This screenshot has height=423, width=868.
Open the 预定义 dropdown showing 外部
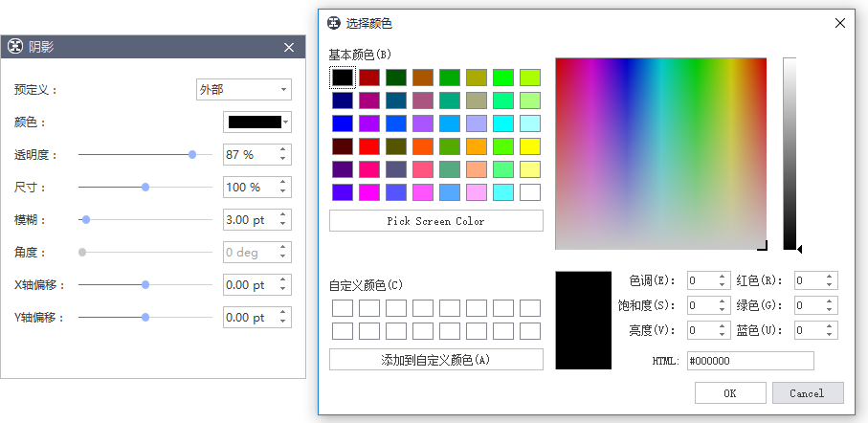point(244,90)
